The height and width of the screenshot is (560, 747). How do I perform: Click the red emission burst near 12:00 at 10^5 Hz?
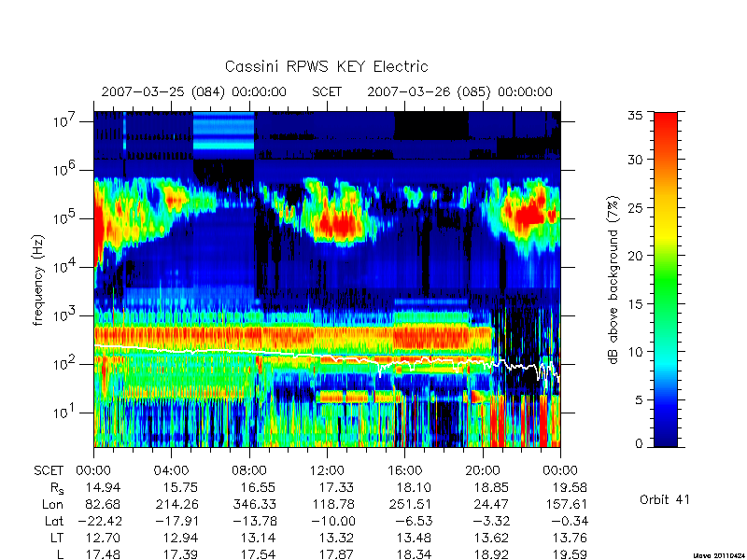coord(337,223)
